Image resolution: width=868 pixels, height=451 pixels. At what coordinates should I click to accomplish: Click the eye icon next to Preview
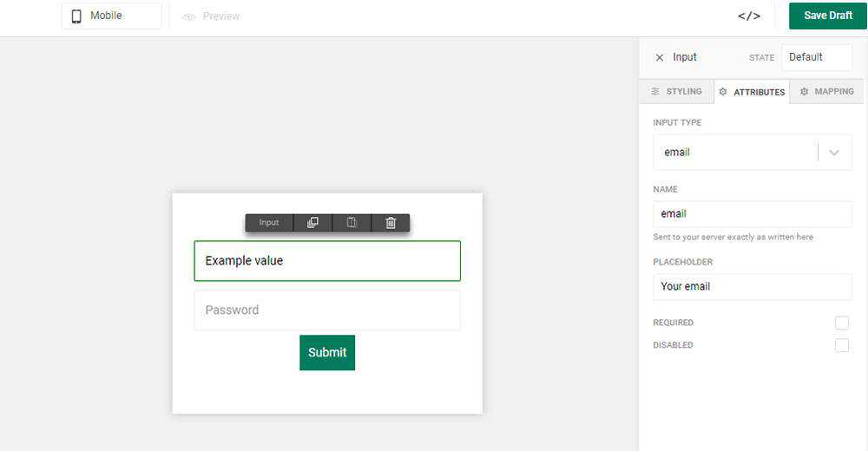pos(189,16)
